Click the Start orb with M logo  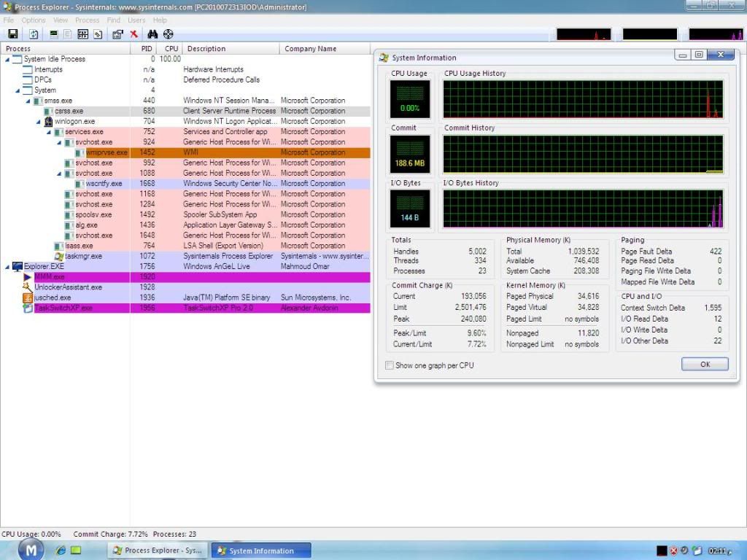31,550
